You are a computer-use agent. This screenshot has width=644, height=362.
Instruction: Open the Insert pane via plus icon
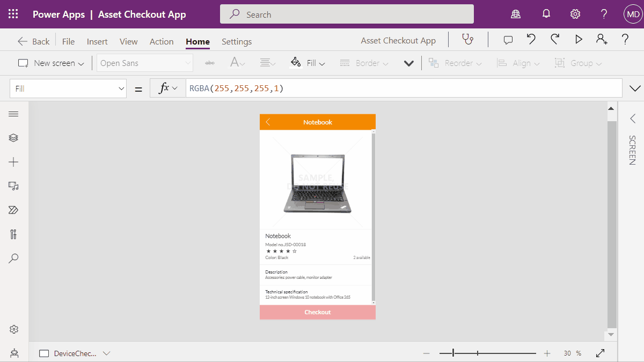(13, 162)
